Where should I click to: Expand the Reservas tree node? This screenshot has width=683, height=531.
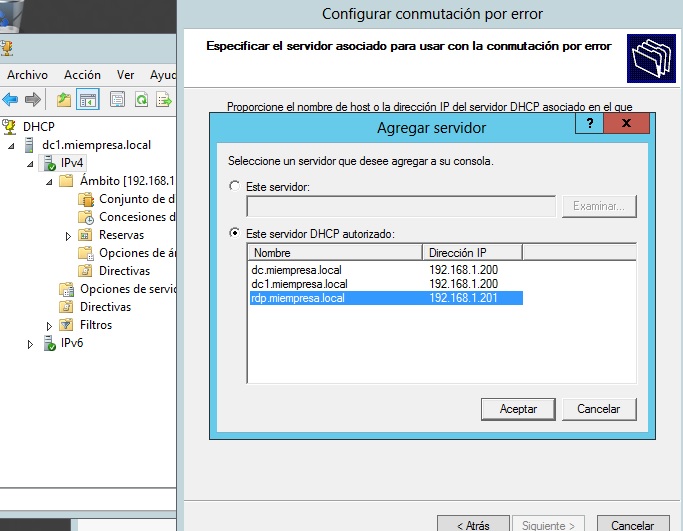click(68, 236)
